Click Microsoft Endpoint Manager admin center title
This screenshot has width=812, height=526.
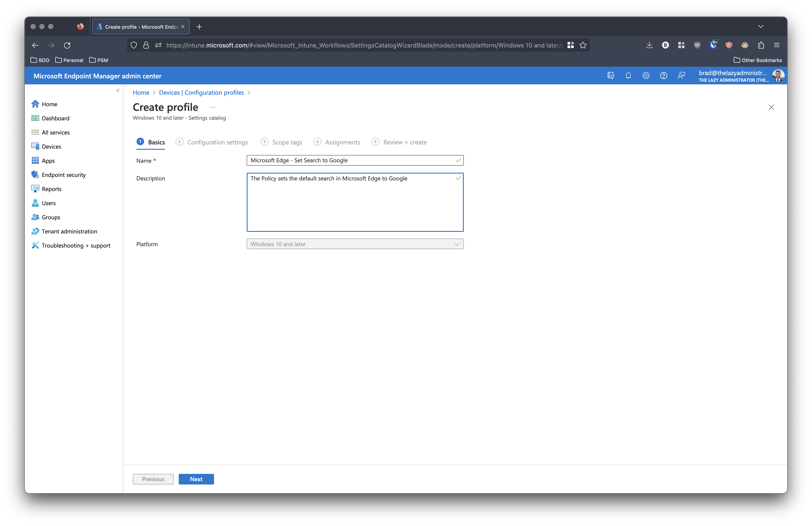(97, 76)
